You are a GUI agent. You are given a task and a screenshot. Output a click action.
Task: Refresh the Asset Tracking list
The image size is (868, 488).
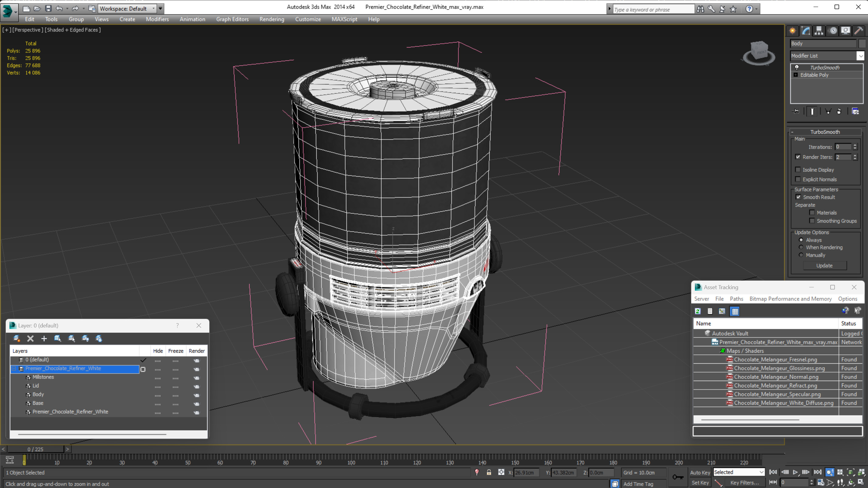pyautogui.click(x=698, y=311)
